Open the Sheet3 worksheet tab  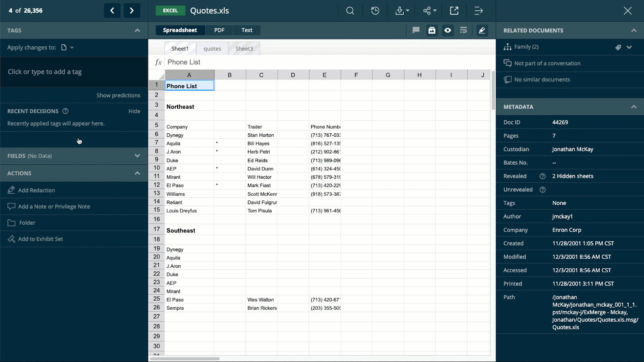coord(244,48)
